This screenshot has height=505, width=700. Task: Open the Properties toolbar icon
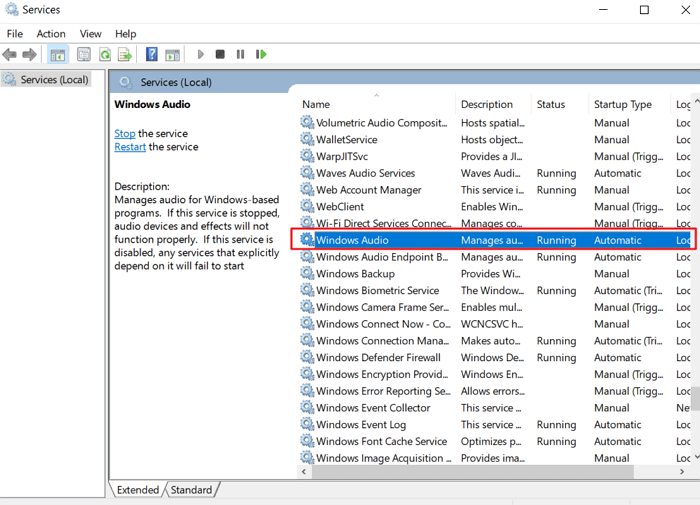(x=83, y=54)
